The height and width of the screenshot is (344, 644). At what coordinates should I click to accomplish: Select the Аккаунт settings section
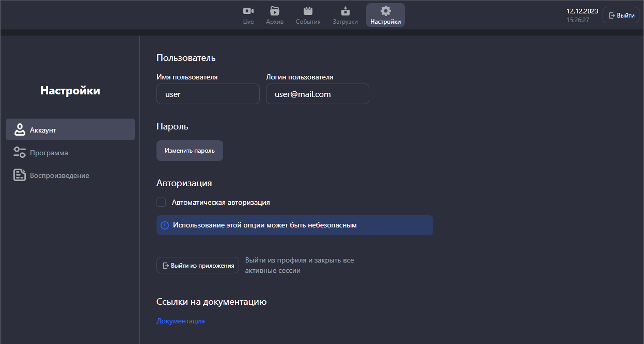(x=70, y=129)
